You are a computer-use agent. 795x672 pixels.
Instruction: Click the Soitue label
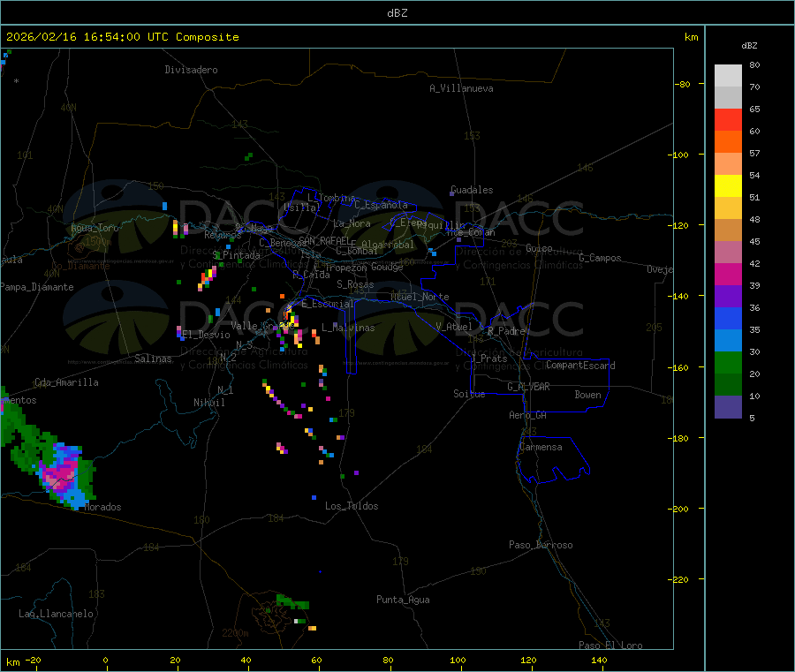[x=469, y=394]
